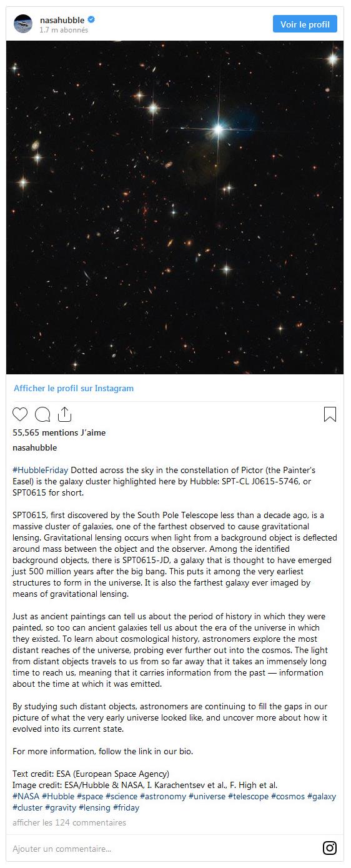The image size is (351, 868).
Task: Expand afficher les 124 commentaires
Action: (69, 822)
